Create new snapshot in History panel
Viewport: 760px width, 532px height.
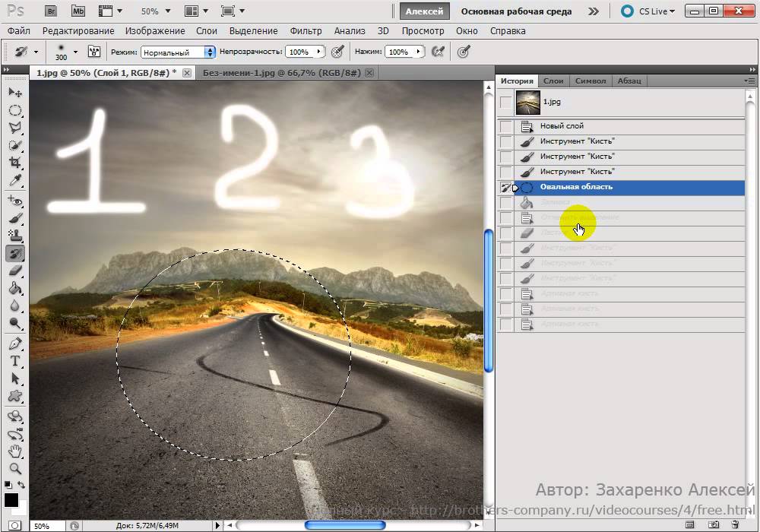click(714, 524)
